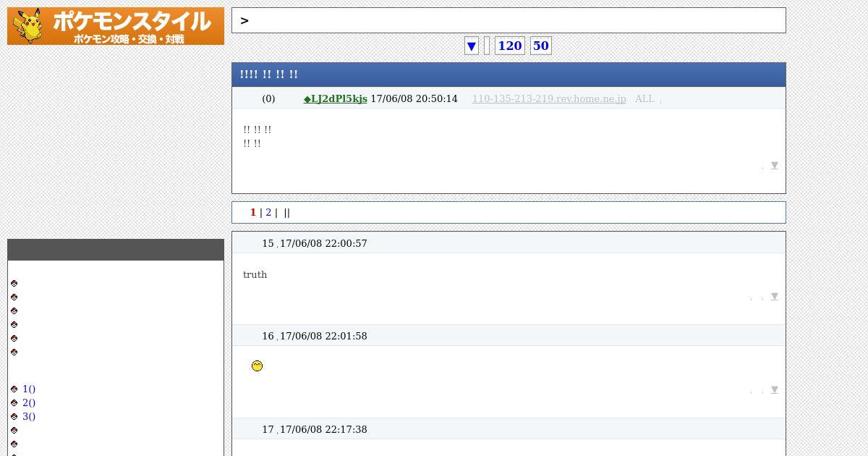
Task: Select current page 1 in pagination
Action: click(253, 213)
